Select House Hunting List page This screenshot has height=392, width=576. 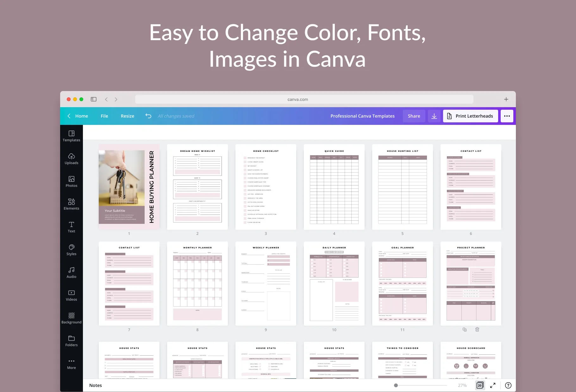point(403,187)
